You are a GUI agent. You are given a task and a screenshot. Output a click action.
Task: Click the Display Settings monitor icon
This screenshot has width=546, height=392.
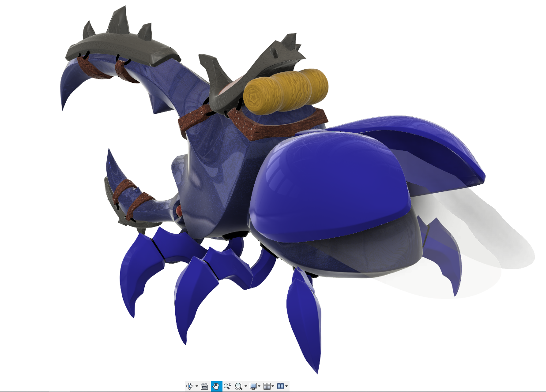click(253, 386)
